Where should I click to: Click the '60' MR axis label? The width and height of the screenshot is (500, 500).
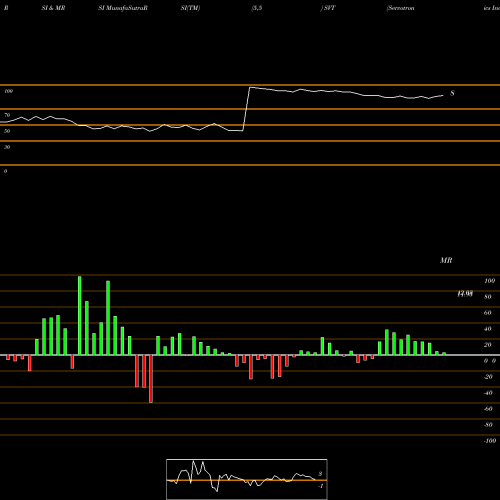(x=488, y=313)
